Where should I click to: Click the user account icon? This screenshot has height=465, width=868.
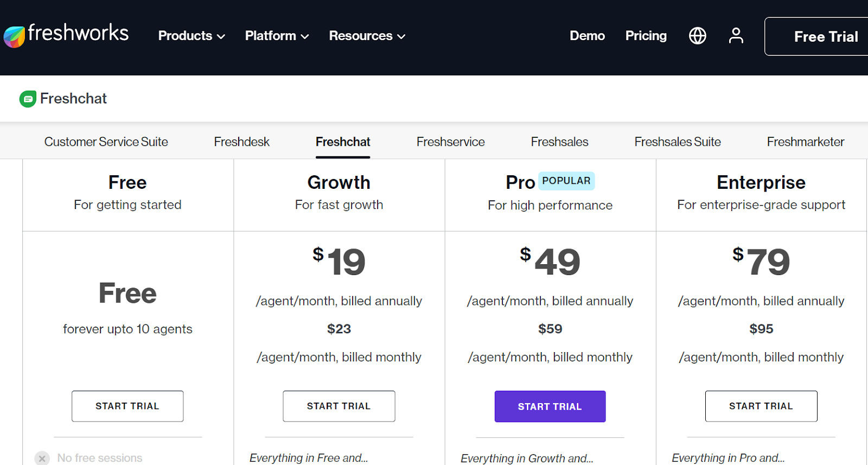736,35
